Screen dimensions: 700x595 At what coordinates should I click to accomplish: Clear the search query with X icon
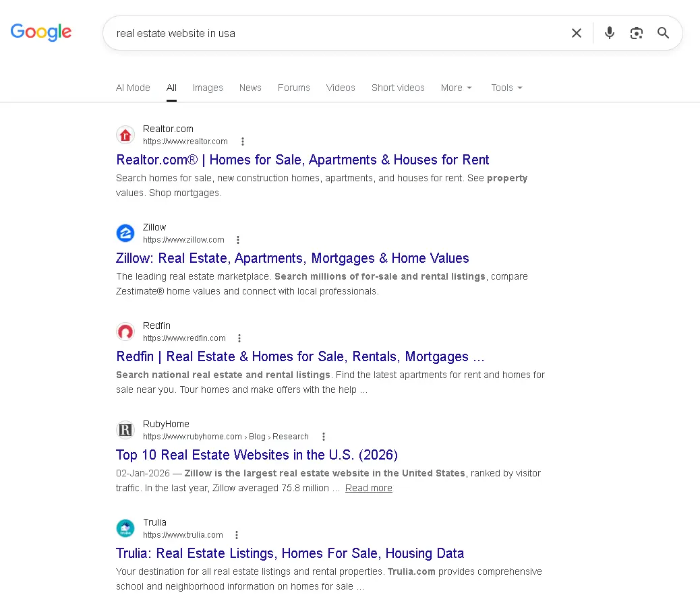577,33
